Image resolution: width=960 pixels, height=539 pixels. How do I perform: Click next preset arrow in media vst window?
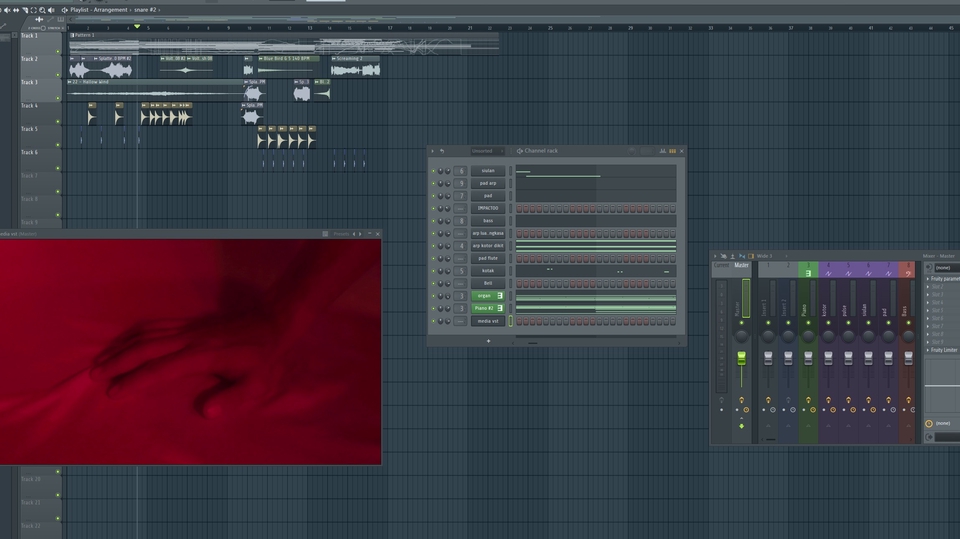(x=360, y=234)
